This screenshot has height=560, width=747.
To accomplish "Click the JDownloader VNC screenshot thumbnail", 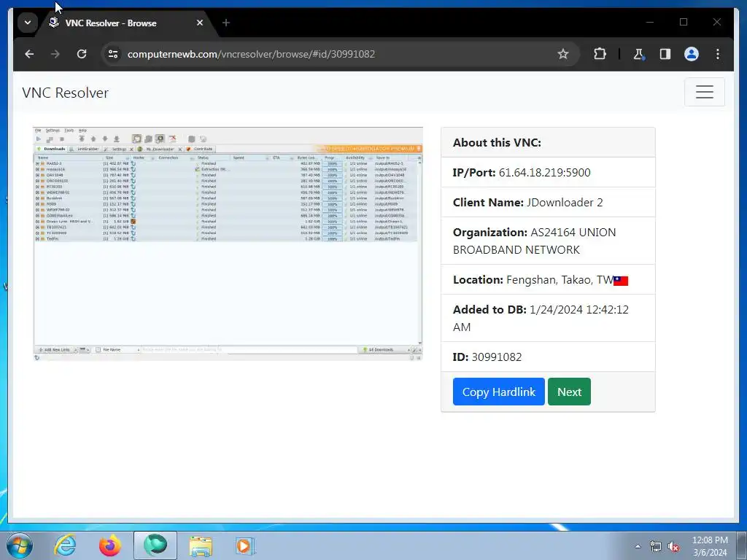I will point(228,244).
